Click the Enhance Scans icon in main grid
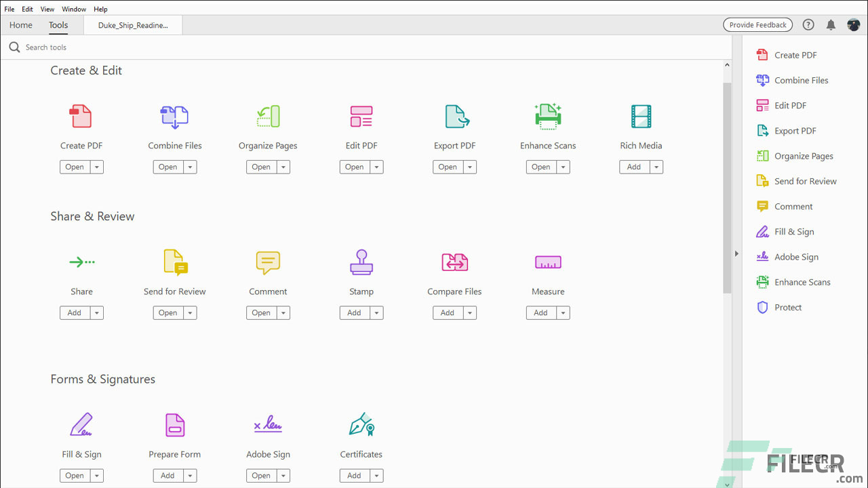The height and width of the screenshot is (488, 868). click(x=548, y=116)
